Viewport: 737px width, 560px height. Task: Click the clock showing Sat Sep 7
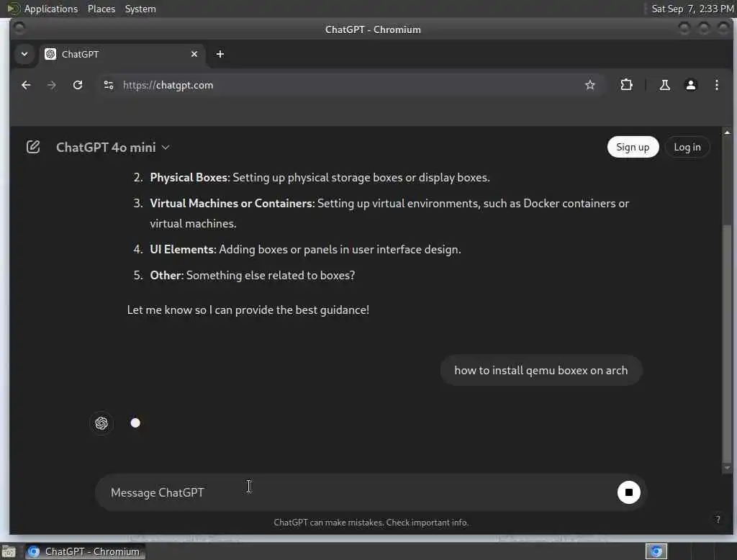point(692,9)
